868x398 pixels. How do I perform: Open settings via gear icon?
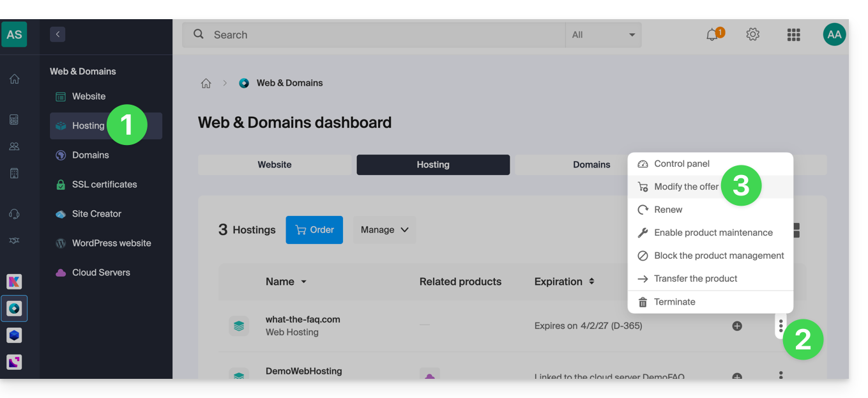753,34
